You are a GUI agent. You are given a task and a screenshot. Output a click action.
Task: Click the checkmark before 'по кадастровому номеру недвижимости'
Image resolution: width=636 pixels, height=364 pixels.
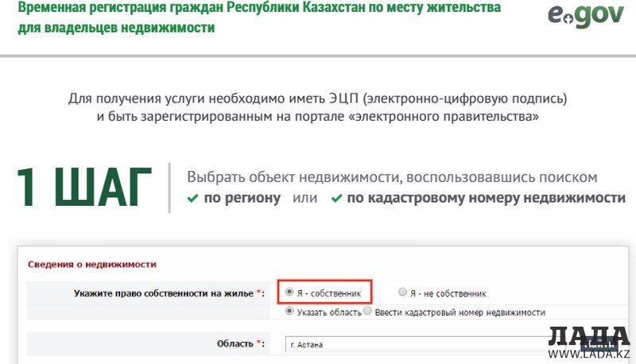(337, 198)
